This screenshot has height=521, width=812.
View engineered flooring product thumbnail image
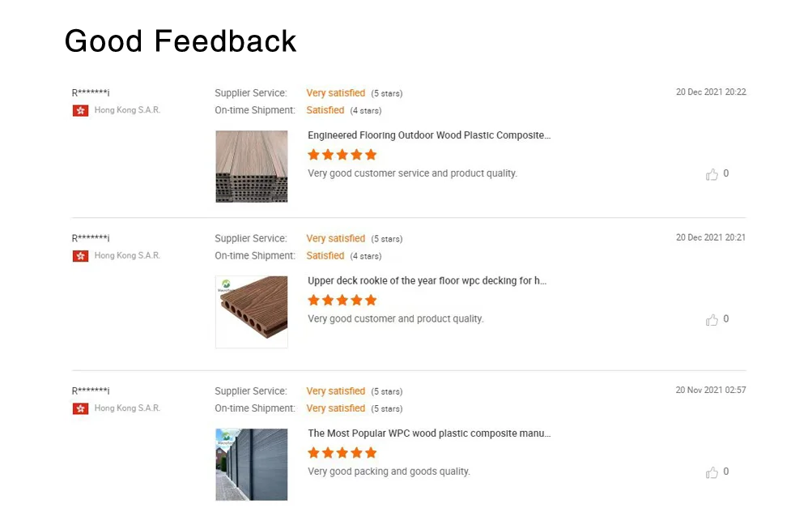pyautogui.click(x=252, y=166)
